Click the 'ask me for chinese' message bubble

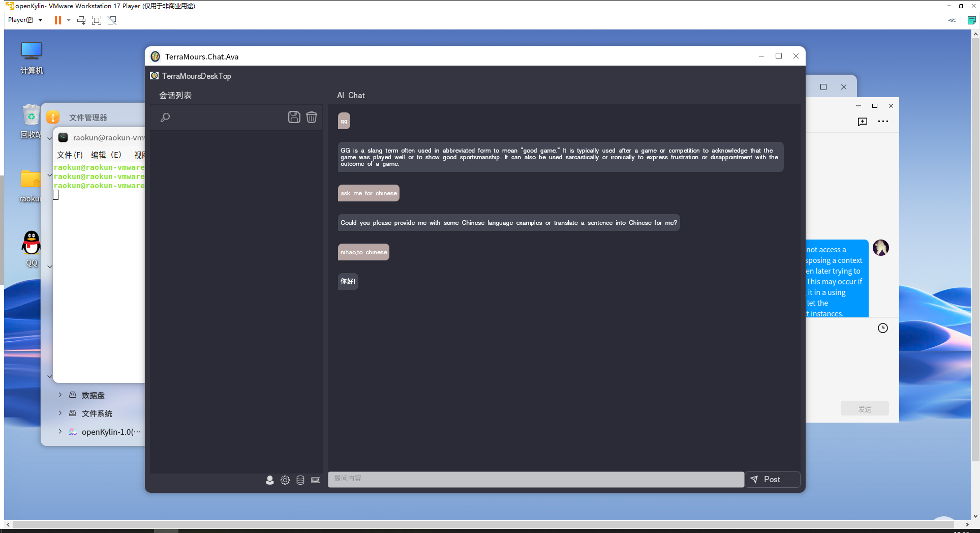click(x=369, y=193)
